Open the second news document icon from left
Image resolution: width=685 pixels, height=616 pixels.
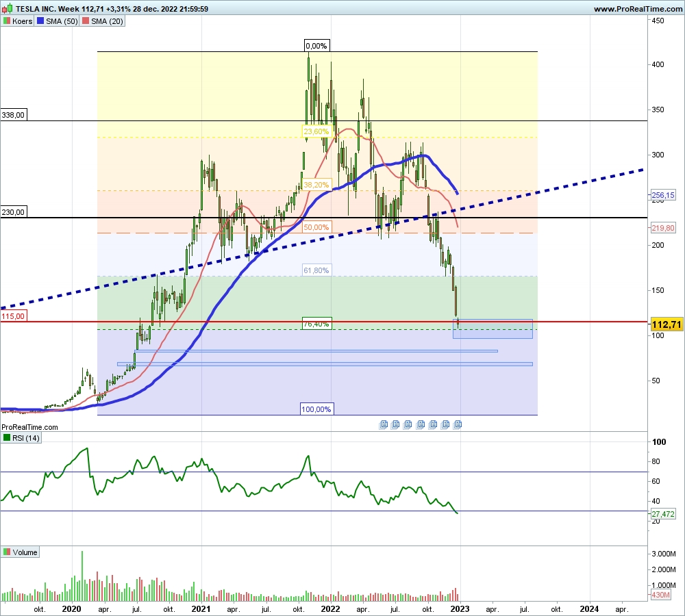coord(395,424)
